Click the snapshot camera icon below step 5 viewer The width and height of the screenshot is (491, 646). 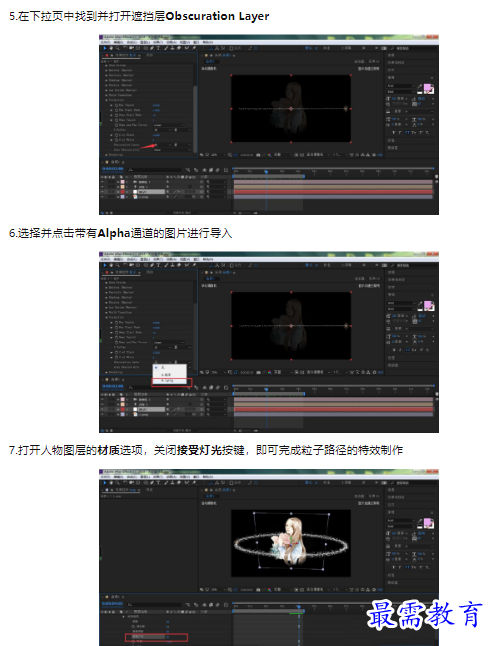258,154
